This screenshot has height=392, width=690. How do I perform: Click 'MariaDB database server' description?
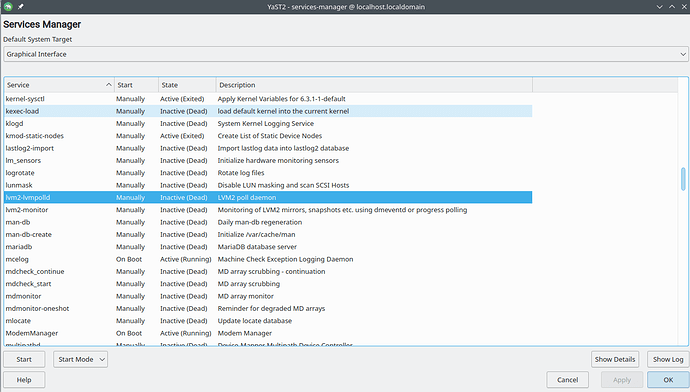tap(257, 247)
